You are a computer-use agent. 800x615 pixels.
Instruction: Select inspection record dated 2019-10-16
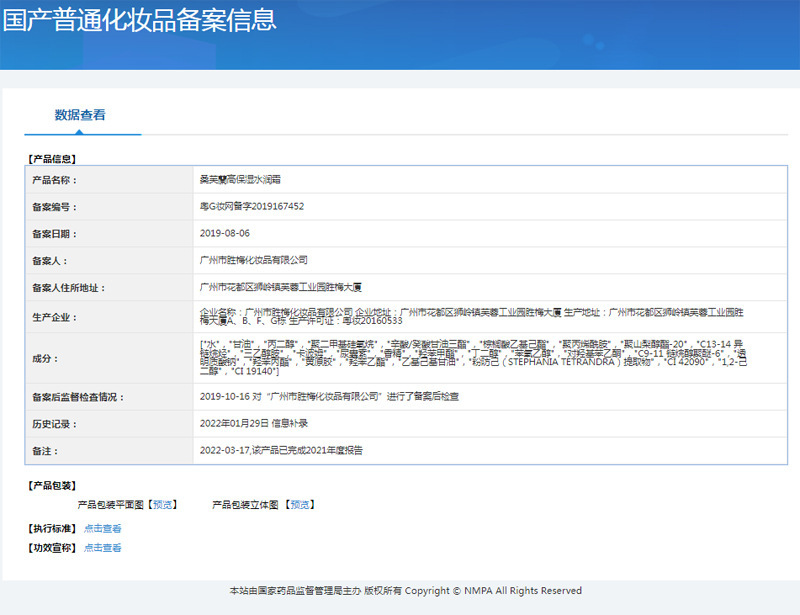(x=329, y=397)
